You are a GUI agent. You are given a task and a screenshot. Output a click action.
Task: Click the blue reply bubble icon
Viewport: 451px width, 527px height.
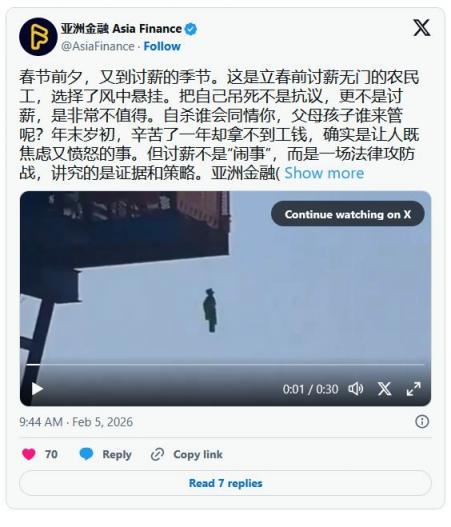[x=86, y=454]
